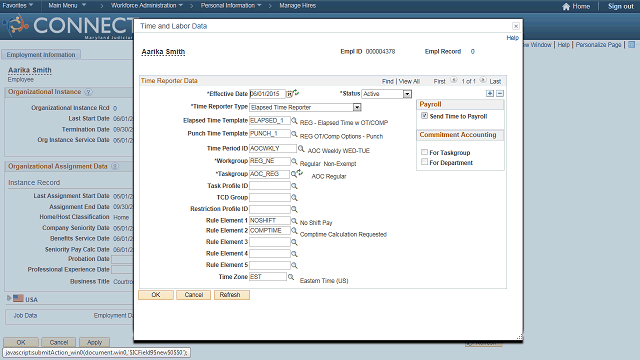
Task: Open the Rule Element 3 lookup
Action: point(294,242)
